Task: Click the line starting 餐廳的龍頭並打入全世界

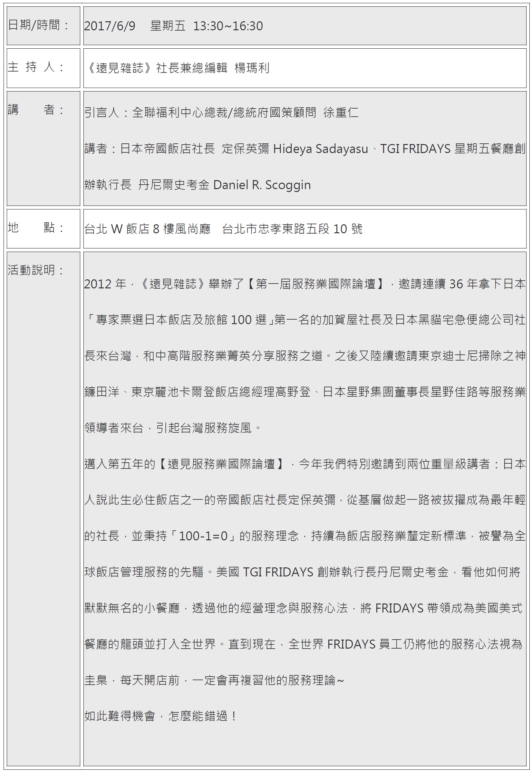Action: pyautogui.click(x=303, y=644)
